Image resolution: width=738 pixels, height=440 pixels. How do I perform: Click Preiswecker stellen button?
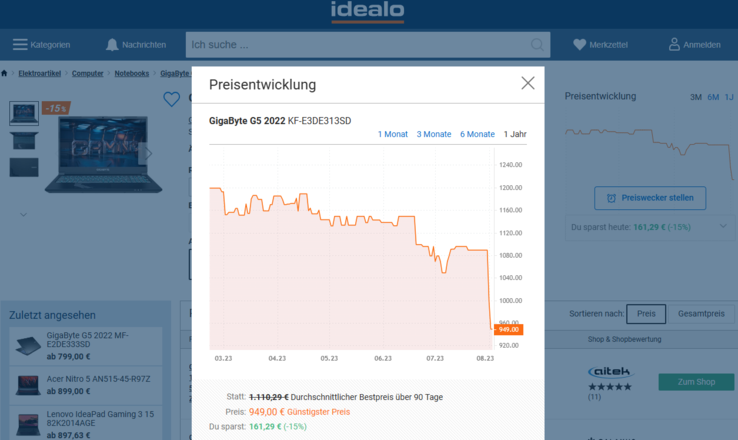[x=649, y=198]
